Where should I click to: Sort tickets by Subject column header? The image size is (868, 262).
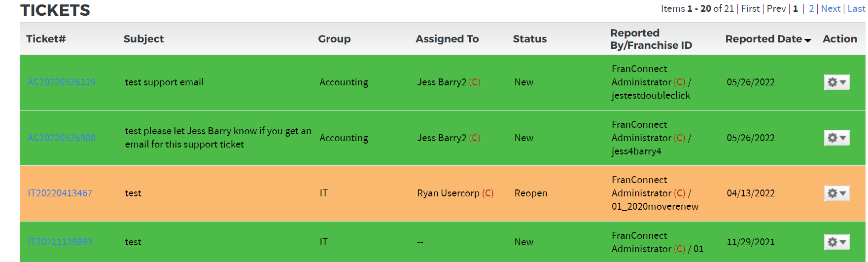[143, 38]
